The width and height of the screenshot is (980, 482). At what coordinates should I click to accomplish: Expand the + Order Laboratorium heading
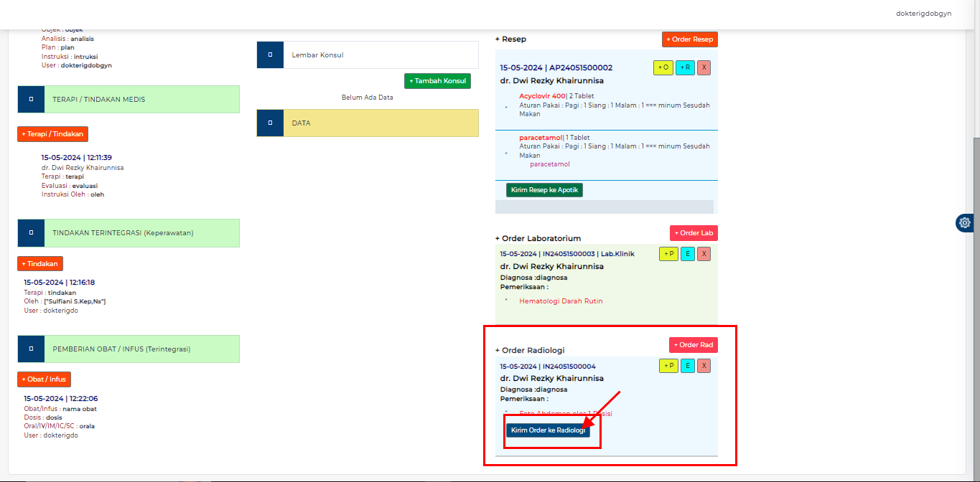pos(538,238)
